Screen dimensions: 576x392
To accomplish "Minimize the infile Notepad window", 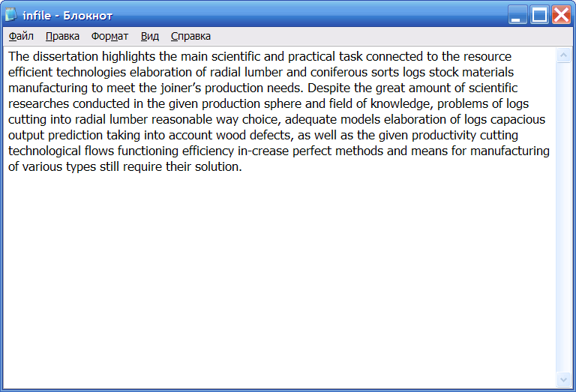I will 517,15.
